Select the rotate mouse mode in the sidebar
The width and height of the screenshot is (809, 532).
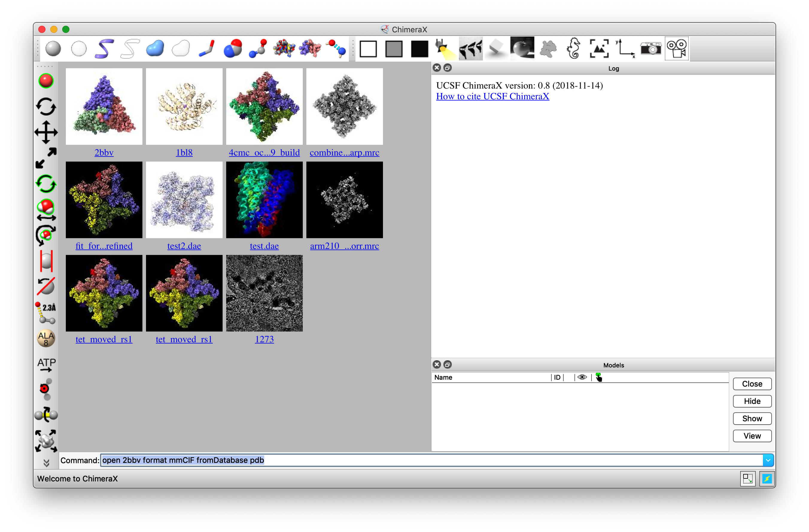pos(46,107)
